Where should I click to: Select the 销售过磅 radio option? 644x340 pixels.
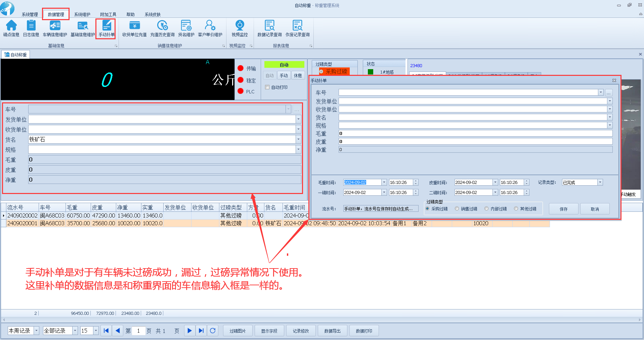(457, 209)
